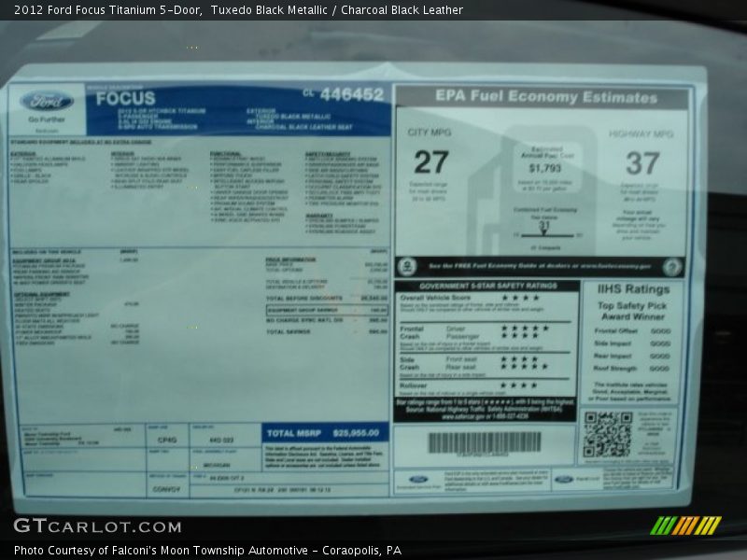Click the Rear Impact GOOD rating
The height and width of the screenshot is (560, 747).
coord(632,357)
